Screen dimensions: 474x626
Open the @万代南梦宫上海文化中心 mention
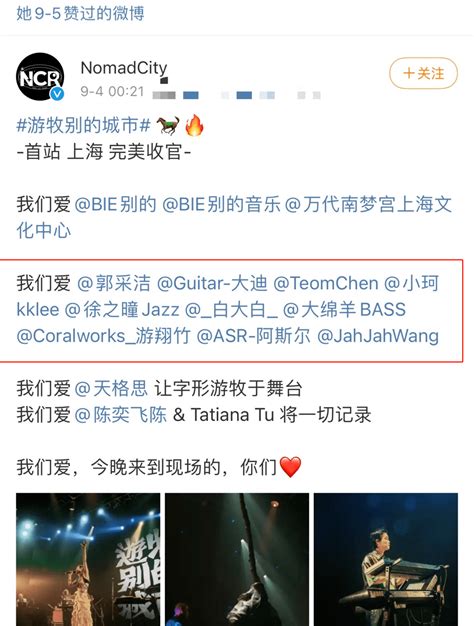pos(234,218)
